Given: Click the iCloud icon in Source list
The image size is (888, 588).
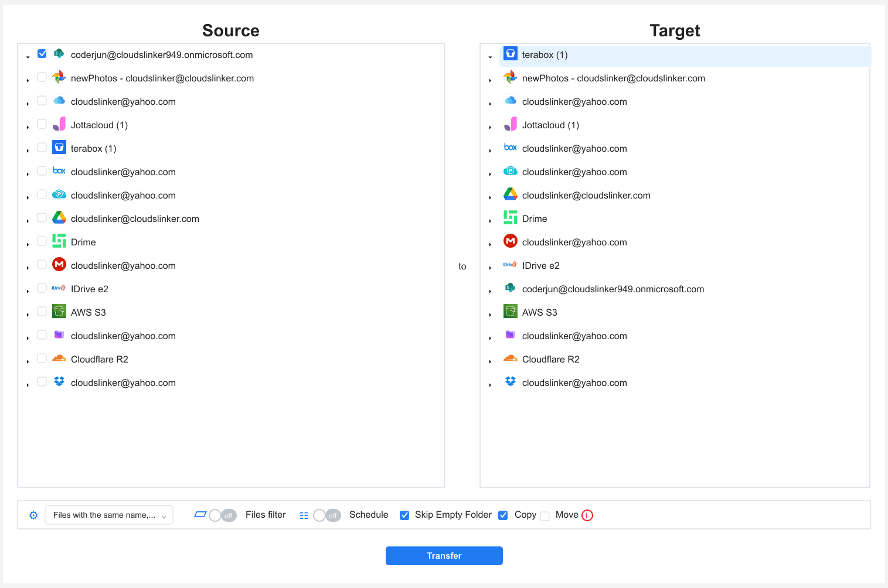Looking at the screenshot, I should coord(59,100).
